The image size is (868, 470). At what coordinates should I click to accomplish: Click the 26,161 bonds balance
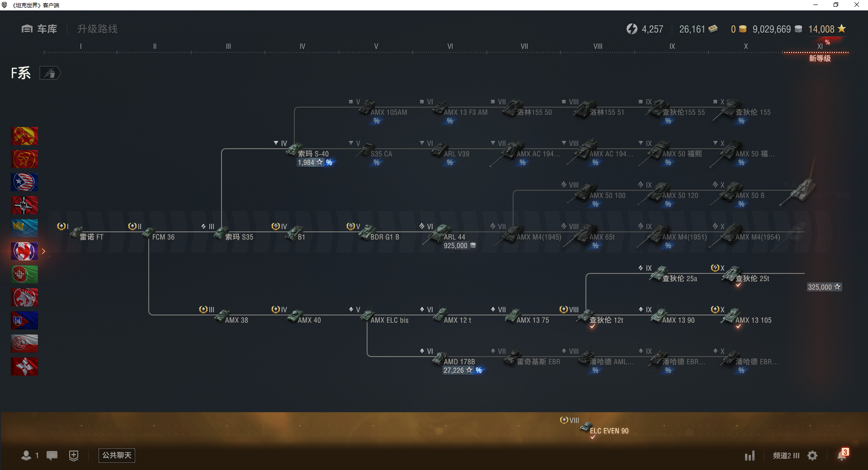698,29
